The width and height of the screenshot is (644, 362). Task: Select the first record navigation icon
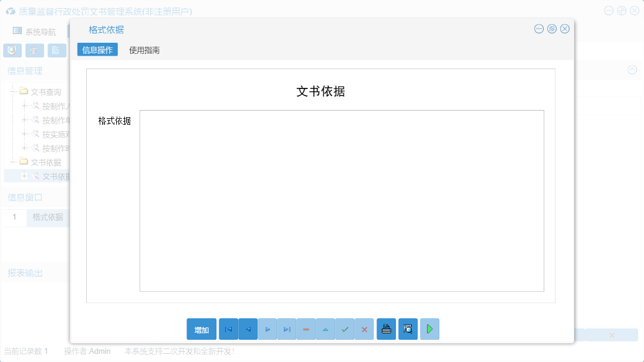click(228, 329)
